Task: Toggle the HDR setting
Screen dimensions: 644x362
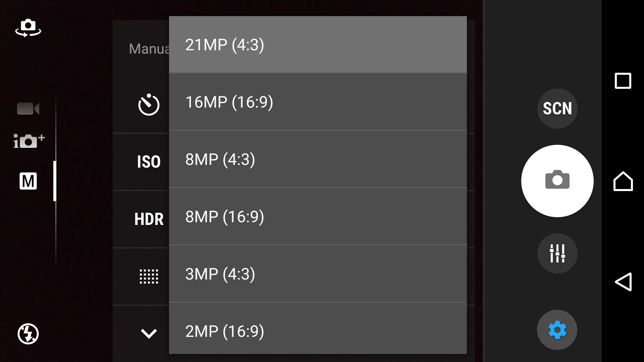Action: coord(149,219)
